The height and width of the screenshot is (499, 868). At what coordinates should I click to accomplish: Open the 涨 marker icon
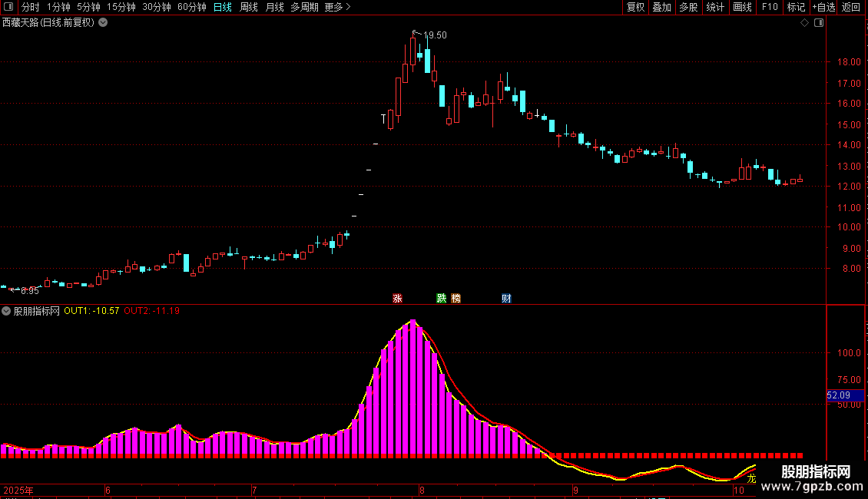397,298
